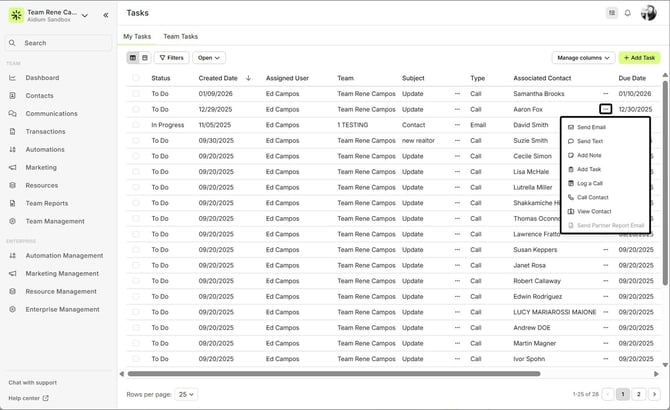
Task: Switch to the Team Tasks tab
Action: coord(181,36)
